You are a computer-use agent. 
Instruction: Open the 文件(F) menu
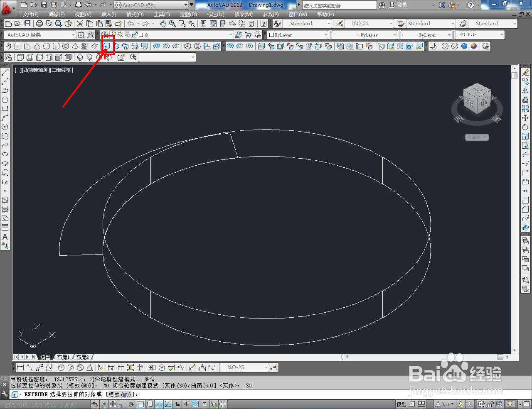(31, 15)
